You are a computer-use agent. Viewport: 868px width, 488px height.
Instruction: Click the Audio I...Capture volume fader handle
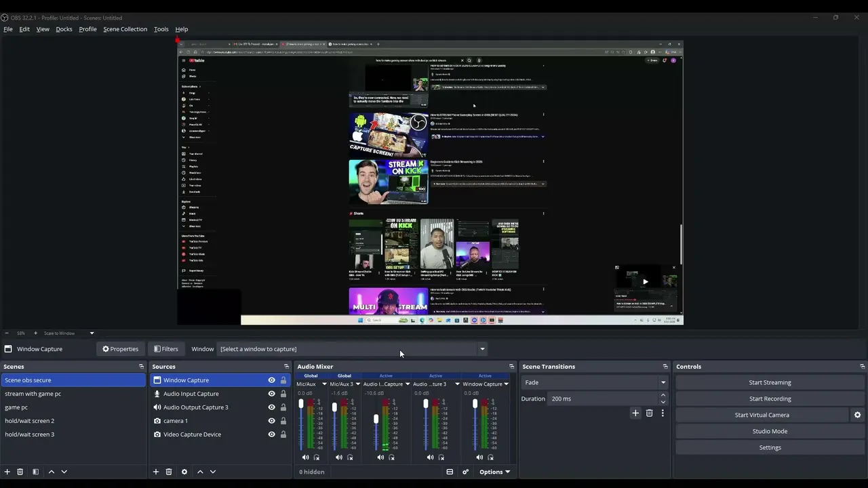click(376, 419)
